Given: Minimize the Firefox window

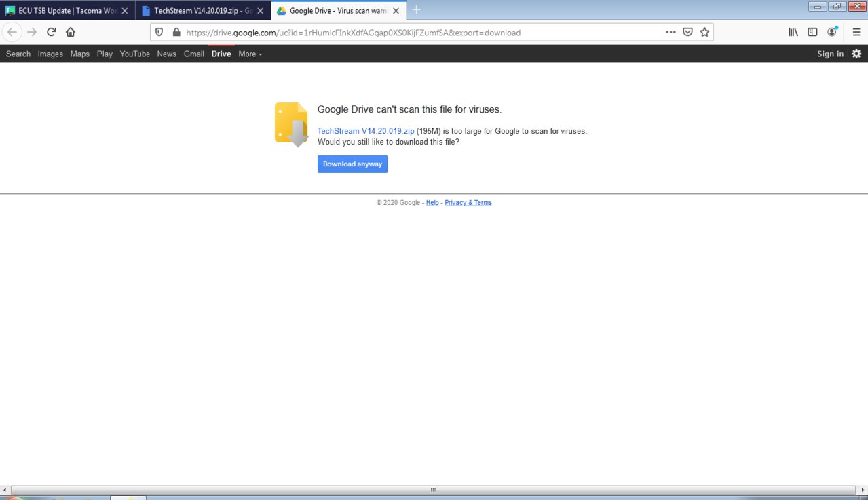Looking at the screenshot, I should [818, 6].
